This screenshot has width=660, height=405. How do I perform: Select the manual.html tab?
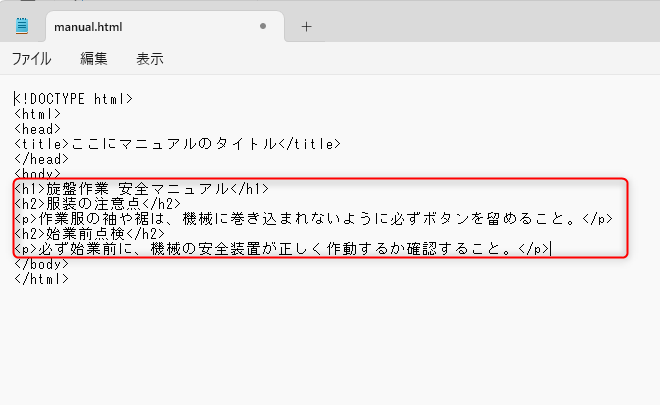click(x=165, y=27)
